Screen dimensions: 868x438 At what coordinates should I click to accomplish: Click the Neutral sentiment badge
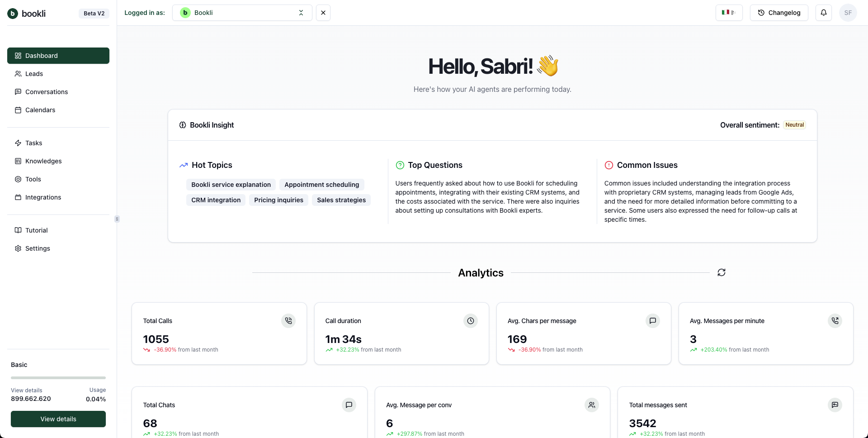tap(794, 125)
